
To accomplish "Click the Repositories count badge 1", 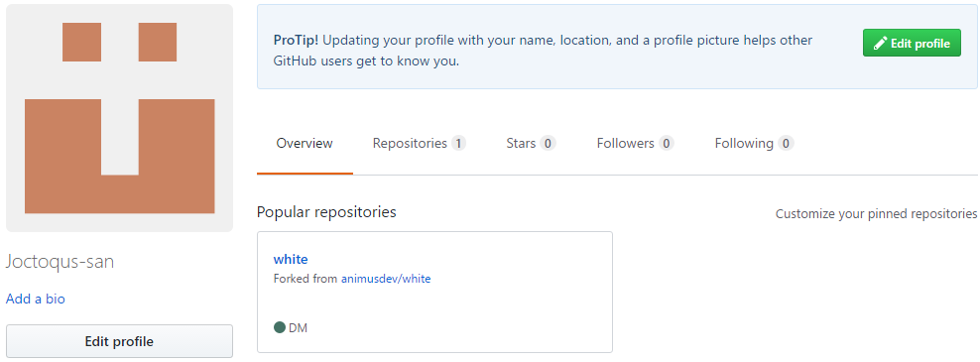I will point(458,143).
